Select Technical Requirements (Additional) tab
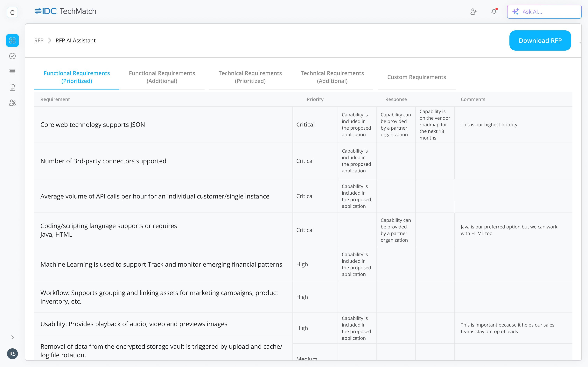 (332, 77)
